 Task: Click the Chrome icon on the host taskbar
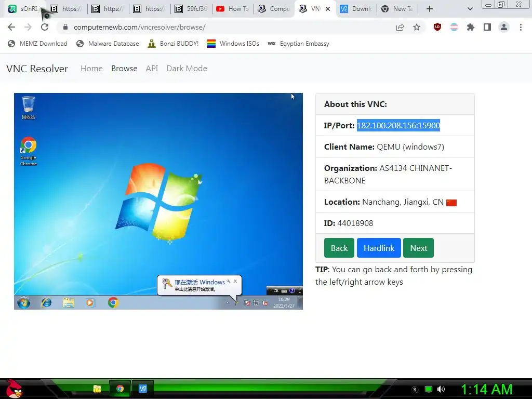[x=120, y=389]
